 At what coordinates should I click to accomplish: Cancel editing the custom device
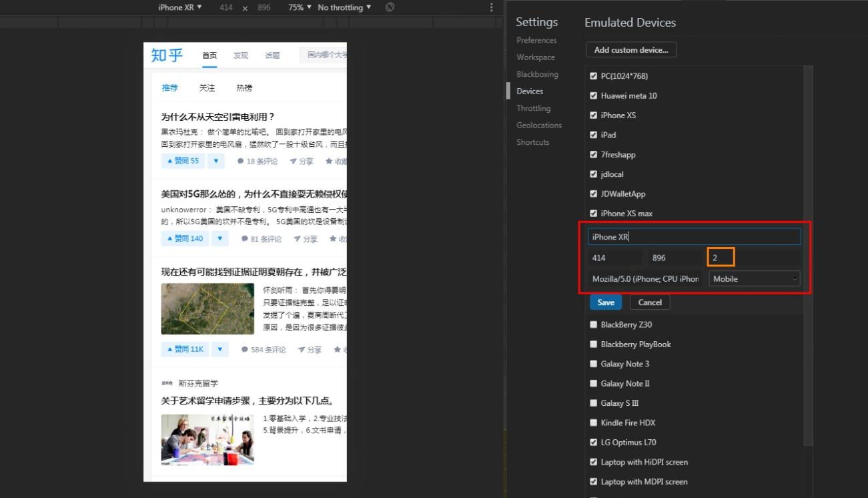[650, 302]
